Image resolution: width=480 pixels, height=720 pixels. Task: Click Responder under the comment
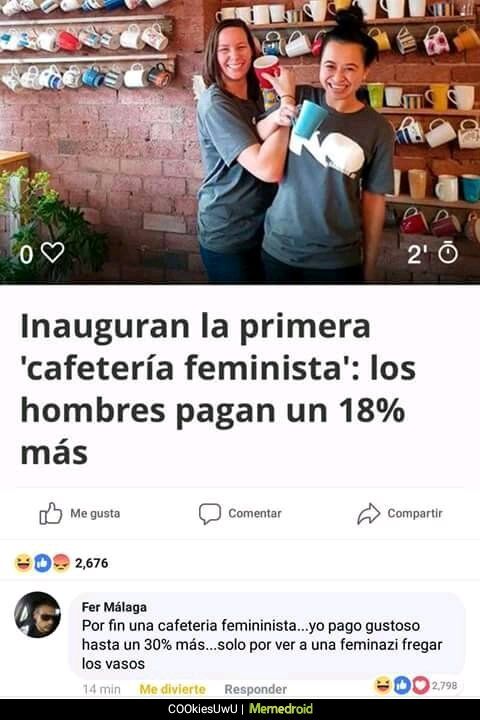click(255, 689)
